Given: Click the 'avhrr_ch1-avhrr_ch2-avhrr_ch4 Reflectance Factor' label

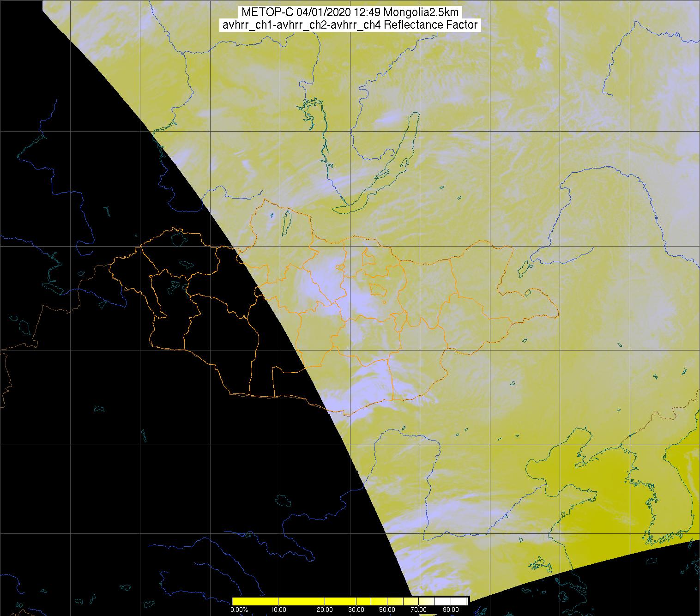Looking at the screenshot, I should click(x=350, y=25).
